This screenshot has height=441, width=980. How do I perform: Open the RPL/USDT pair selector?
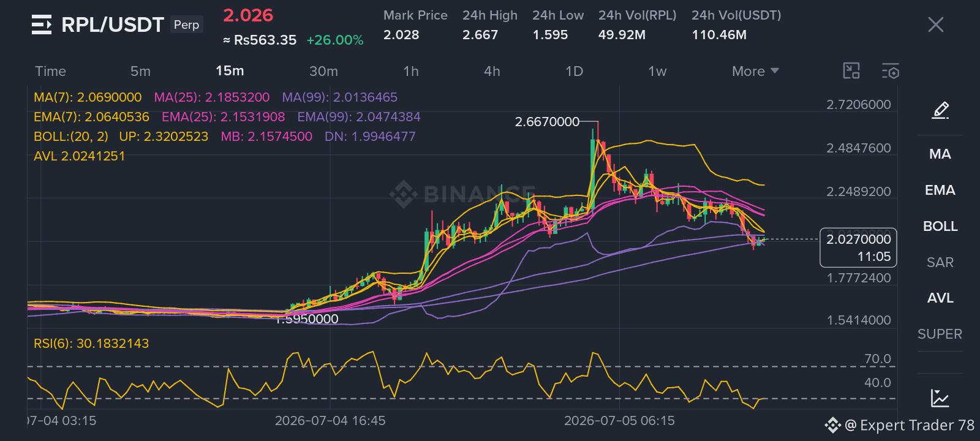click(113, 24)
